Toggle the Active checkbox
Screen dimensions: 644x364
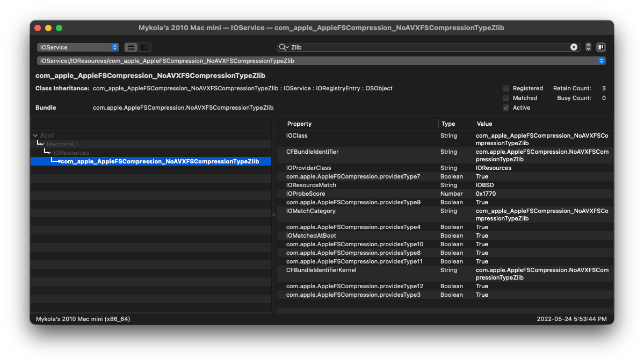506,108
